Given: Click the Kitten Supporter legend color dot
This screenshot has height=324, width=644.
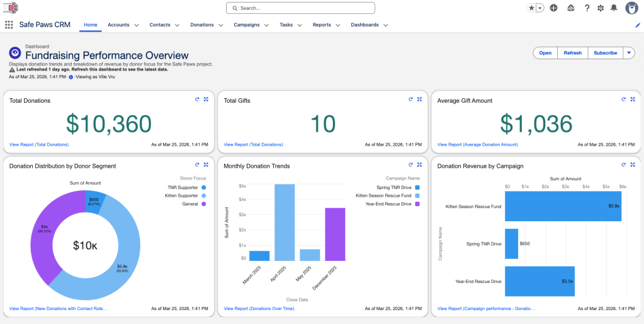Looking at the screenshot, I should tap(204, 196).
